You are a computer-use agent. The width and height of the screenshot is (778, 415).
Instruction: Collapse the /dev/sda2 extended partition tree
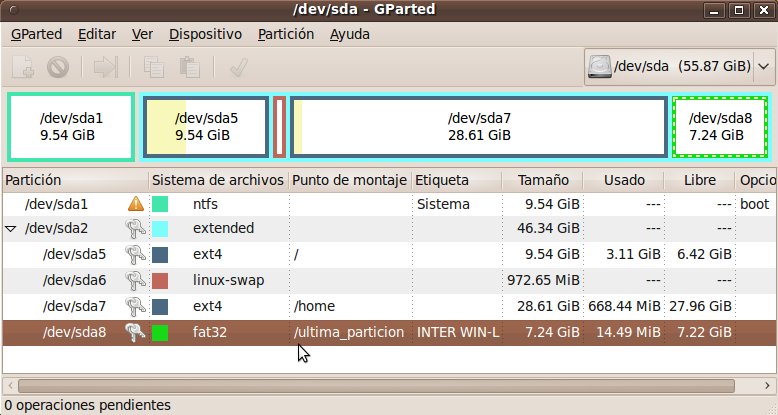point(10,229)
